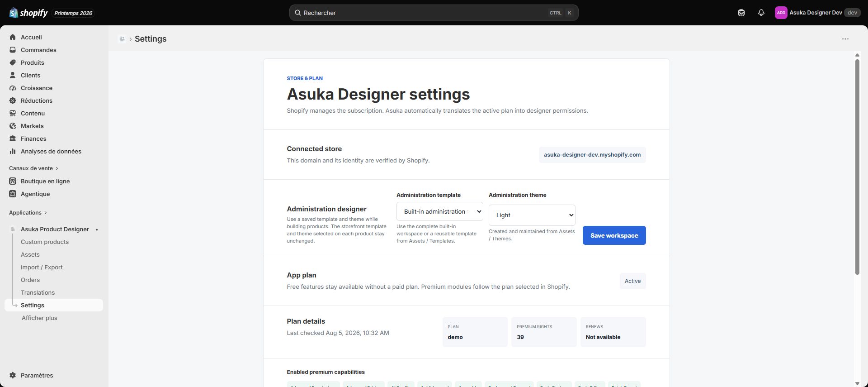Select Settings in app navigation

click(x=54, y=305)
